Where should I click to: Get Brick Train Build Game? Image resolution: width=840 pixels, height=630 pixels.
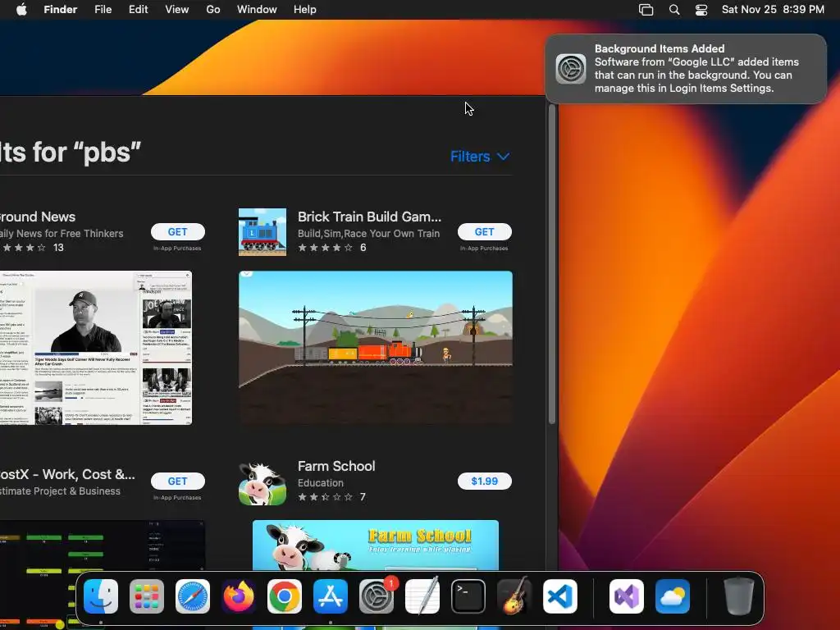(484, 232)
